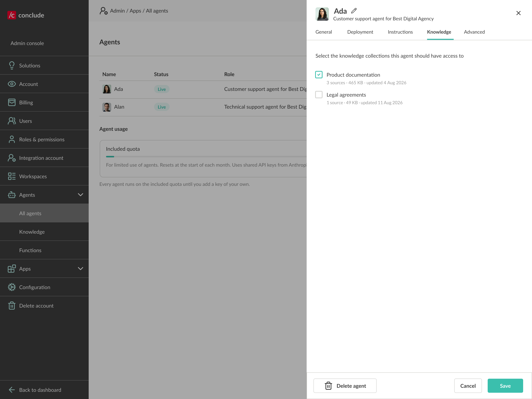The width and height of the screenshot is (532, 399).
Task: Click the conclude logo icon
Action: click(x=11, y=15)
